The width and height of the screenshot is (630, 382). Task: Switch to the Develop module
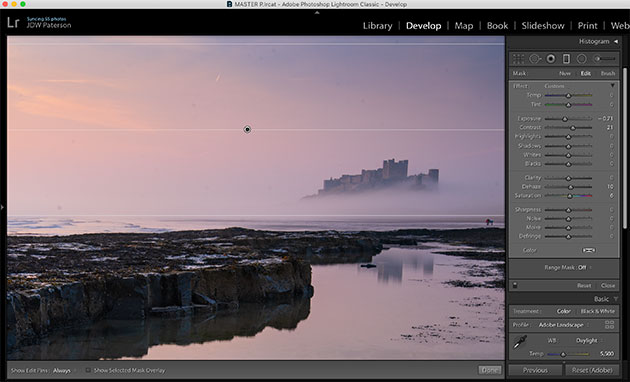[423, 26]
